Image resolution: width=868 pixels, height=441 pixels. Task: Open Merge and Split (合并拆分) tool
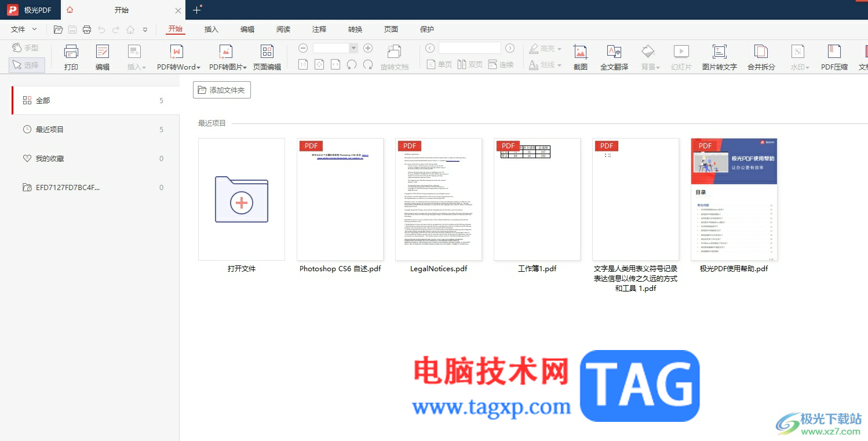click(x=761, y=58)
